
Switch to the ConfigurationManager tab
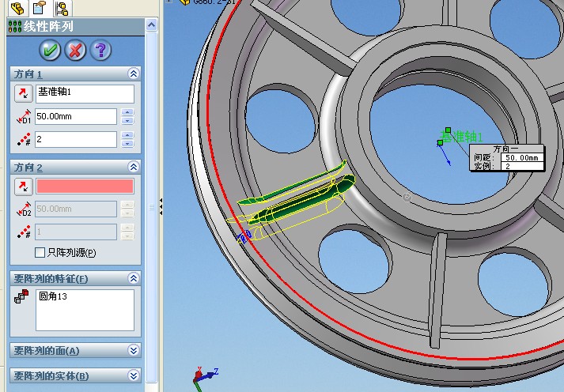pyautogui.click(x=62, y=8)
